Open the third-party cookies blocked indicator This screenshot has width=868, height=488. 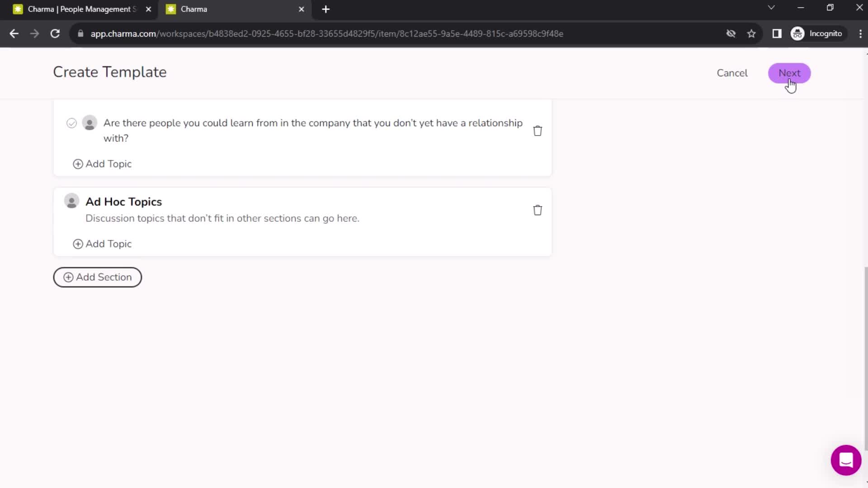pos(731,34)
